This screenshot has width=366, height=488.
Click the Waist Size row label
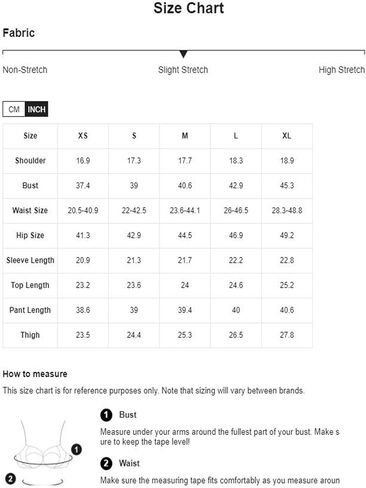click(30, 210)
